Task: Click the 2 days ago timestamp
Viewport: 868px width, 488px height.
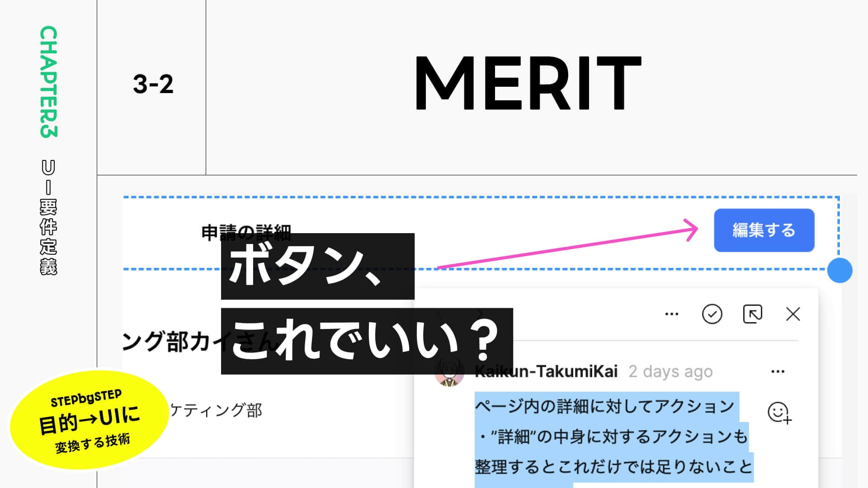Action: pyautogui.click(x=670, y=371)
